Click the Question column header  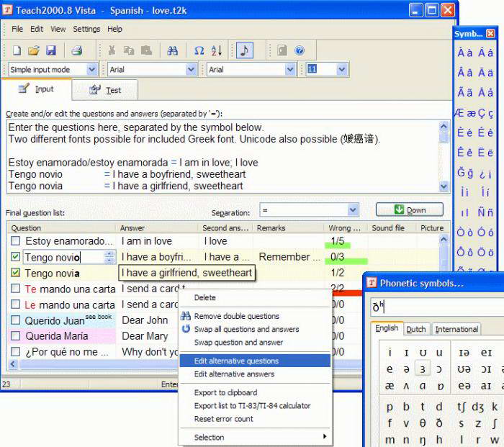click(x=62, y=228)
